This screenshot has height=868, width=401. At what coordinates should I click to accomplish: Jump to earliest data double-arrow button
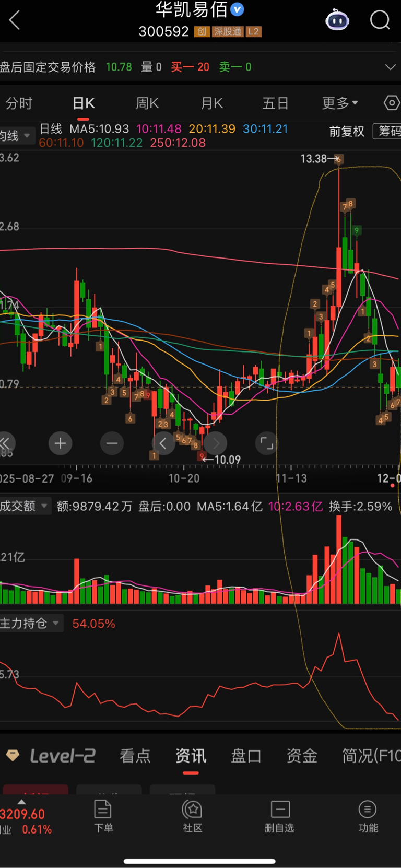[6, 443]
